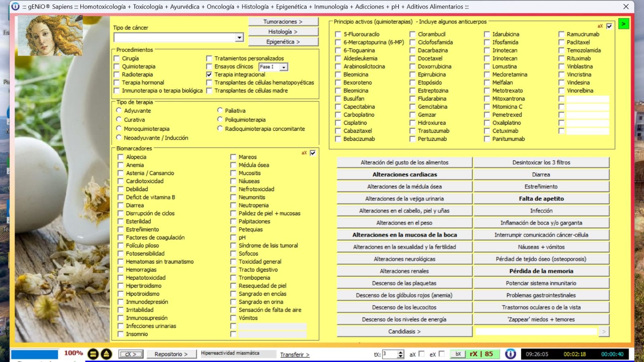Click Falta de apetito button

(x=541, y=199)
